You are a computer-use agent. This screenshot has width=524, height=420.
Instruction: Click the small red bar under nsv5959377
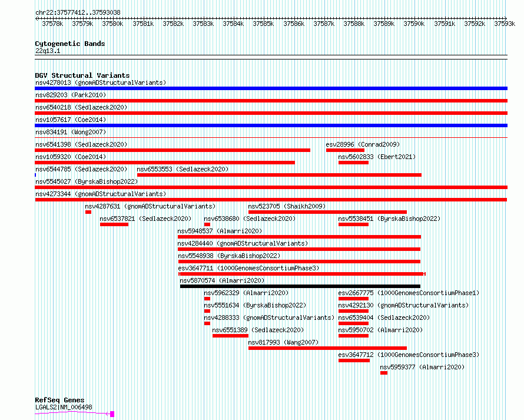click(x=384, y=373)
